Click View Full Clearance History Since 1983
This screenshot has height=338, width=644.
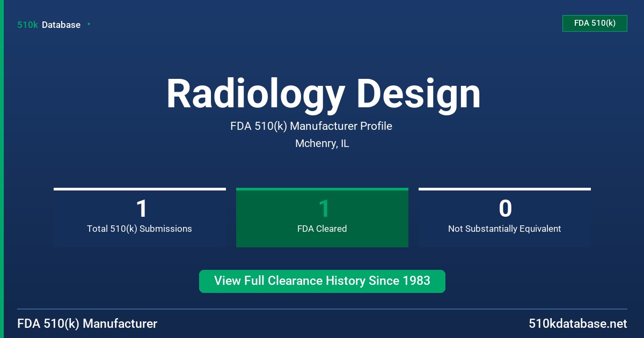pos(322,281)
